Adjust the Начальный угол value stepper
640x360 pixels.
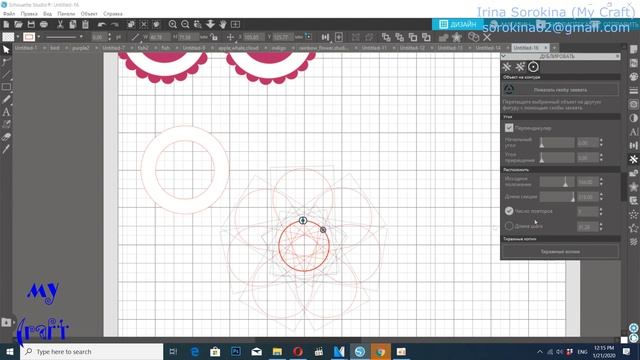[x=601, y=143]
